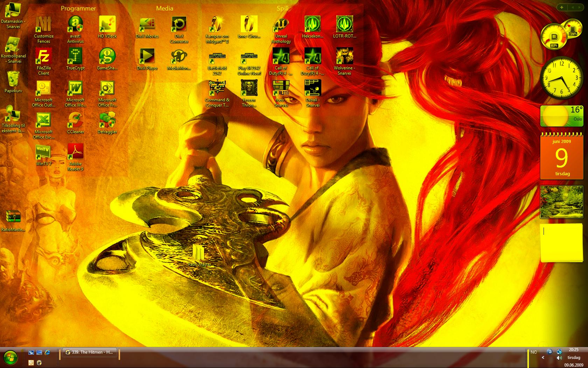Open Play BF2142 Online Now! shortcut
This screenshot has height=368, width=588.
click(x=249, y=64)
